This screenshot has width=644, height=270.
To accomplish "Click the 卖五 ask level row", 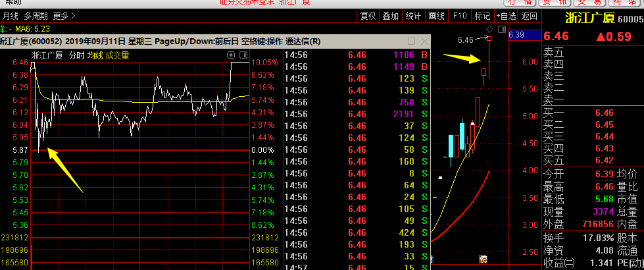I will [x=593, y=52].
